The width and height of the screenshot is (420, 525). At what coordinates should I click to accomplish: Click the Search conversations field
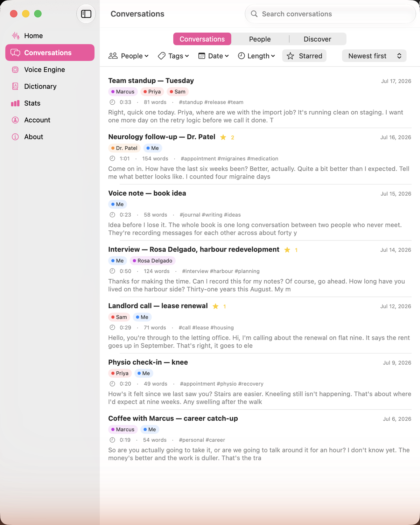(x=330, y=14)
